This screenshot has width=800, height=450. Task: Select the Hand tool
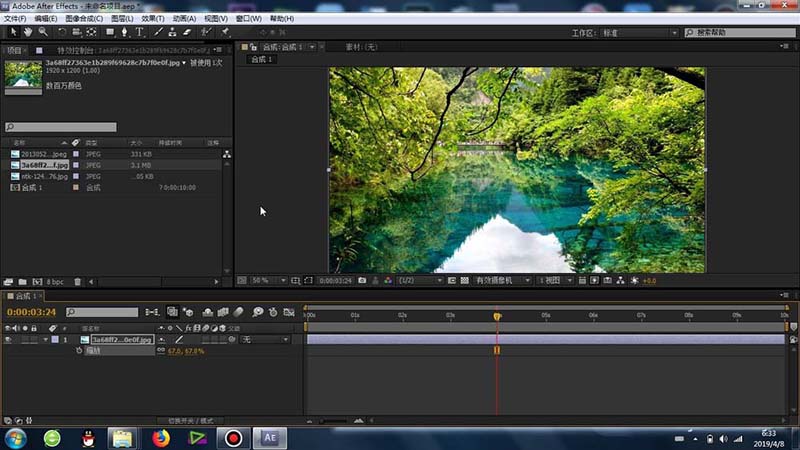tap(28, 32)
